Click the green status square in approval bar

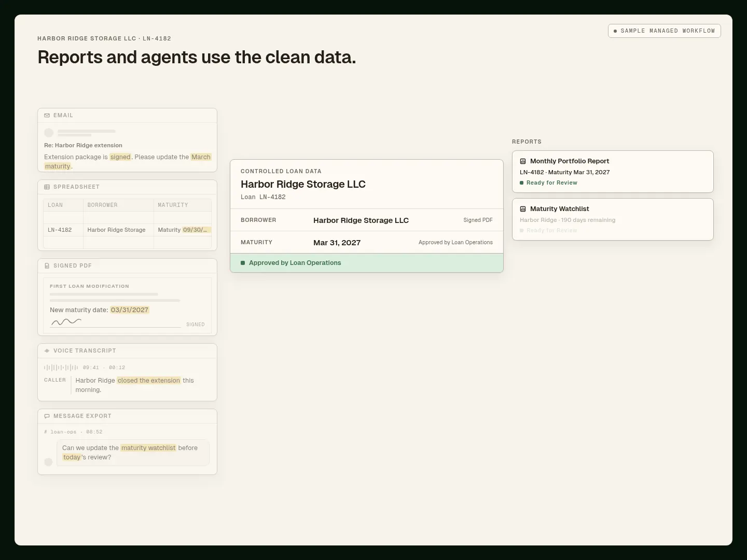(x=243, y=263)
